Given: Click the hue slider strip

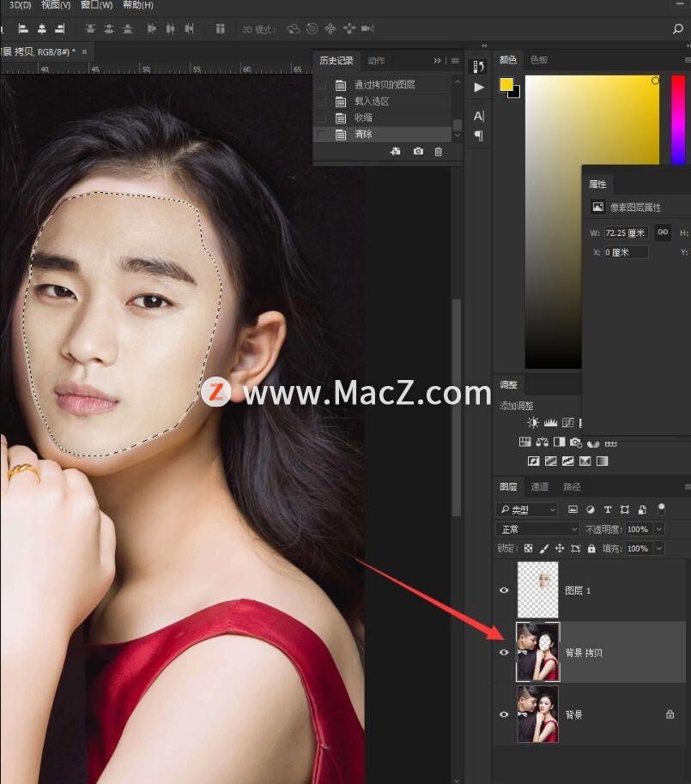Looking at the screenshot, I should 678,119.
